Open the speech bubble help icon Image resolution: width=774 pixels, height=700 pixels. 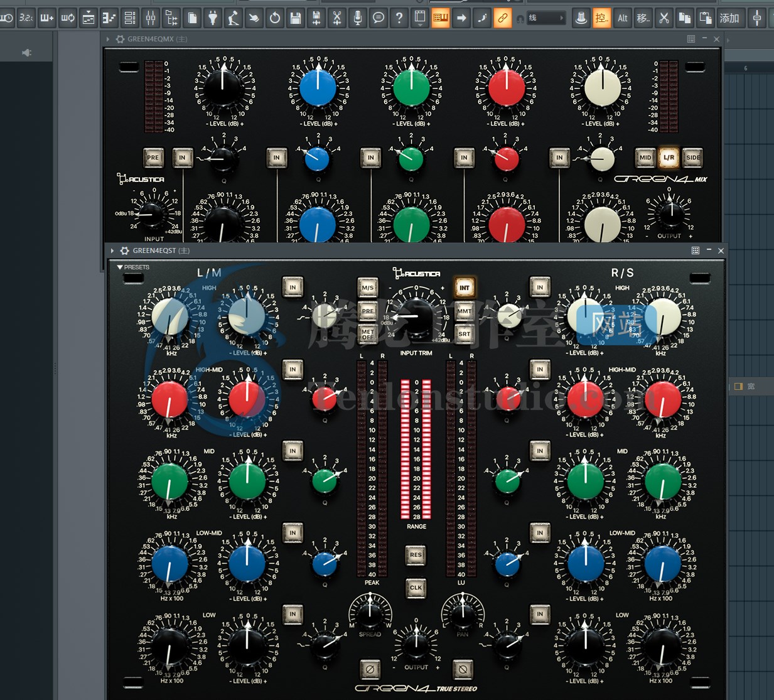[x=379, y=18]
